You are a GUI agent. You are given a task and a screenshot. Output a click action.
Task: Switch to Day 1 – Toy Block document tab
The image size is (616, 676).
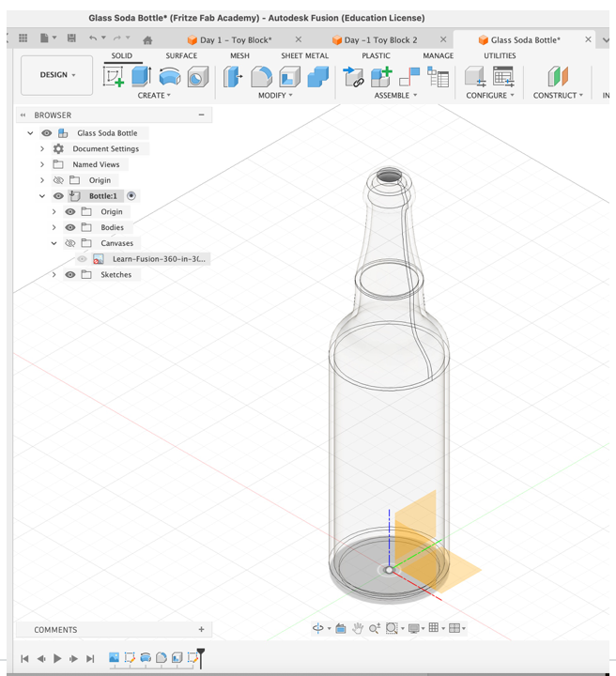(236, 40)
